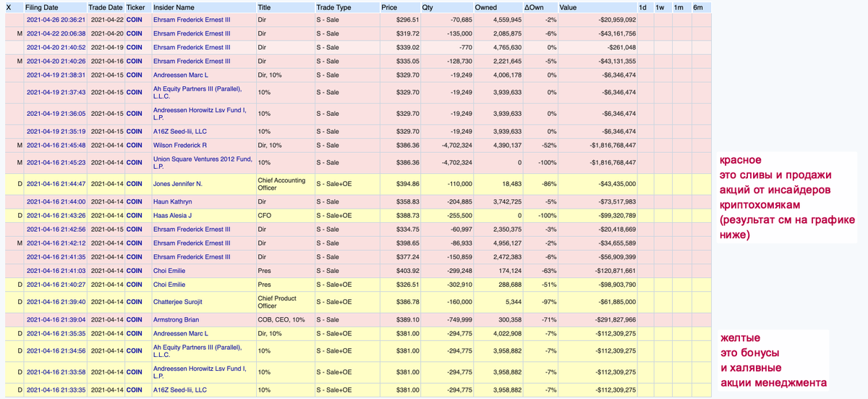
Task: Open filing dated 2021-04-19 21:38:31
Action: pos(56,75)
